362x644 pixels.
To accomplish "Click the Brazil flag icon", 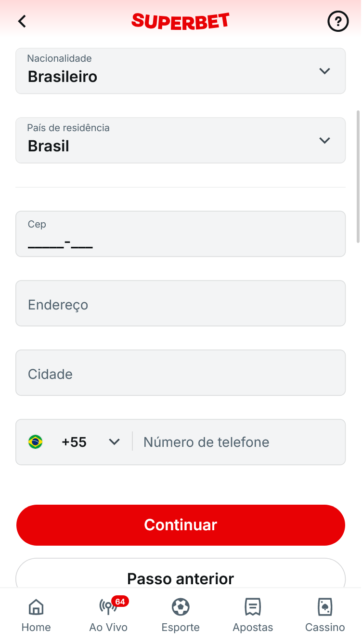I will [x=35, y=442].
